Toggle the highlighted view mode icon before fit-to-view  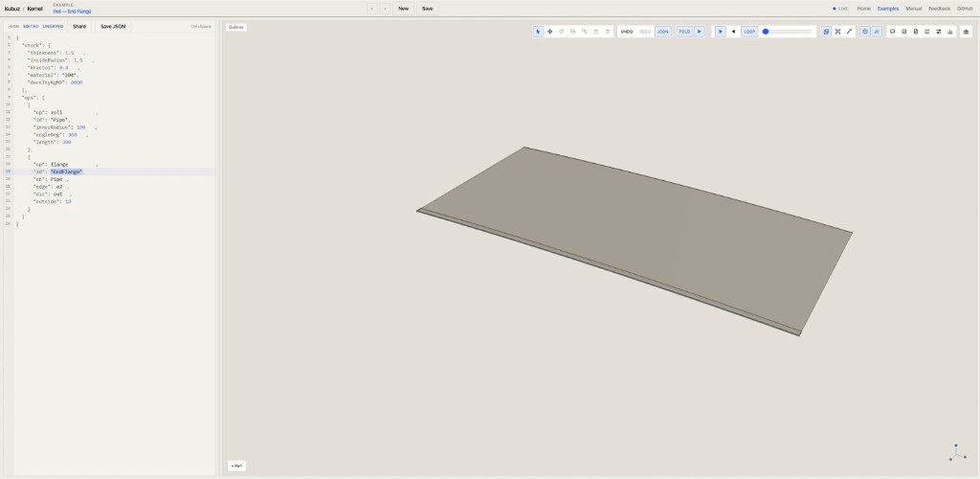pyautogui.click(x=826, y=32)
